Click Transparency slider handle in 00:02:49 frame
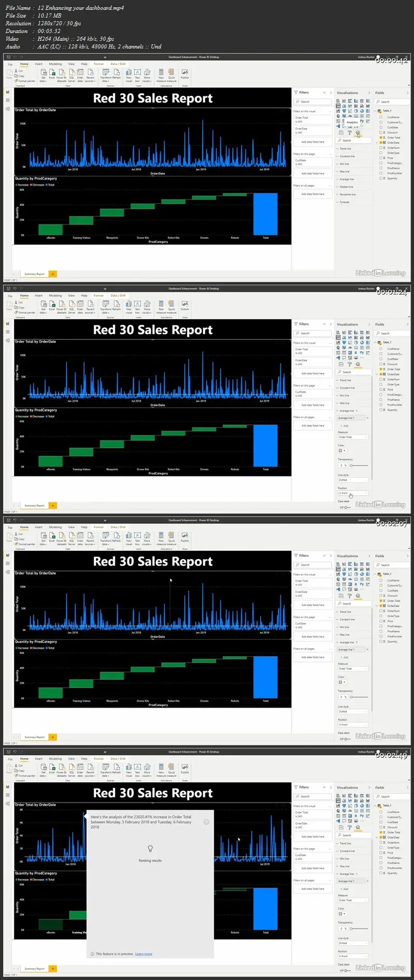Screen dimensions: 414x980 pos(351,928)
